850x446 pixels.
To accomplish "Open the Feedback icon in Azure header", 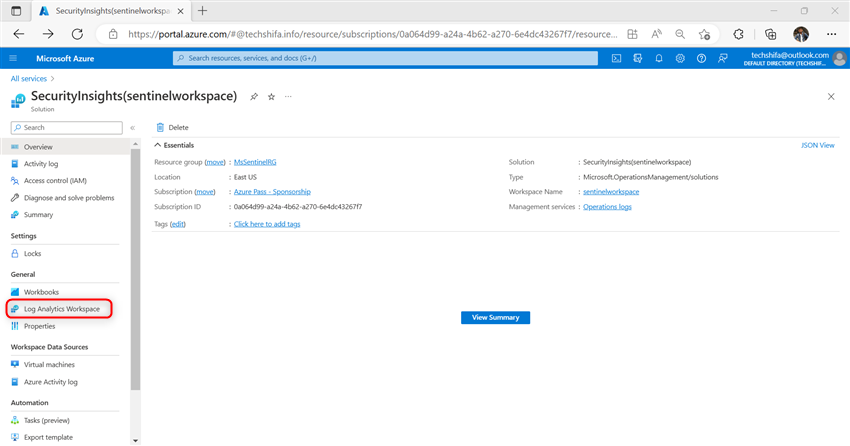I will click(723, 58).
